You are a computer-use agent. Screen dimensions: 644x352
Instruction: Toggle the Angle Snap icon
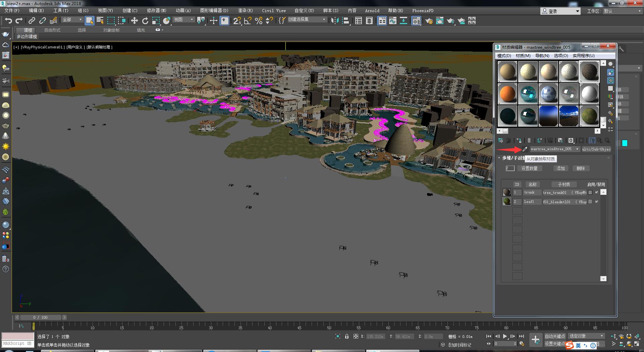(x=248, y=21)
